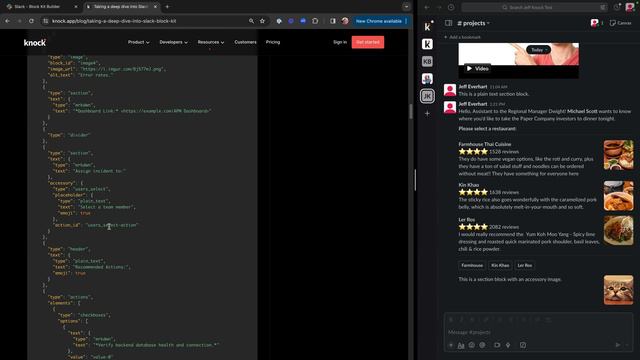Open emoji picker in Slack composer
640x360 pixels.
(x=472, y=345)
